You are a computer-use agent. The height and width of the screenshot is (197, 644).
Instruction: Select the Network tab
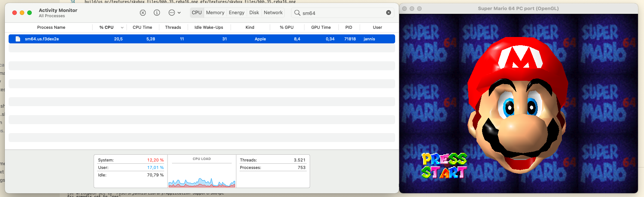pos(273,13)
